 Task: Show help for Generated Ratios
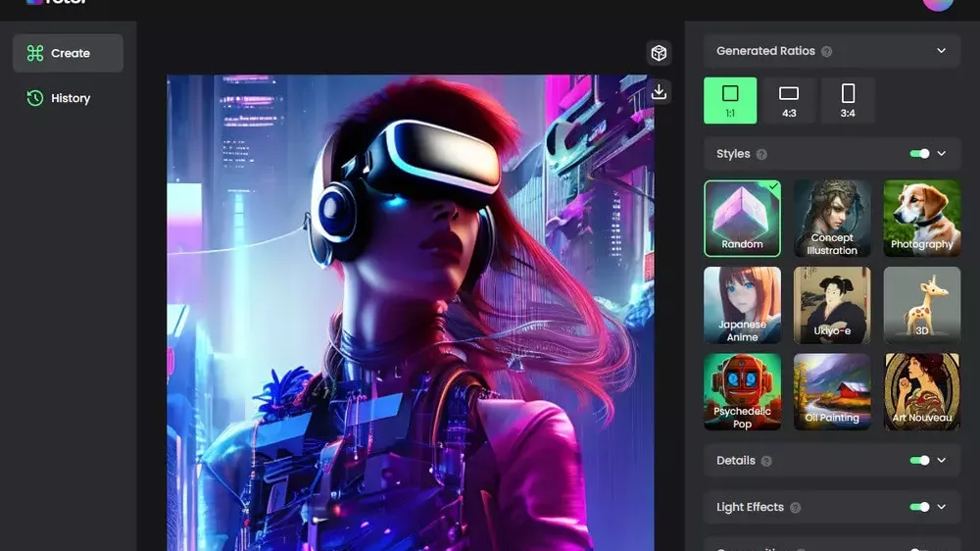(827, 51)
